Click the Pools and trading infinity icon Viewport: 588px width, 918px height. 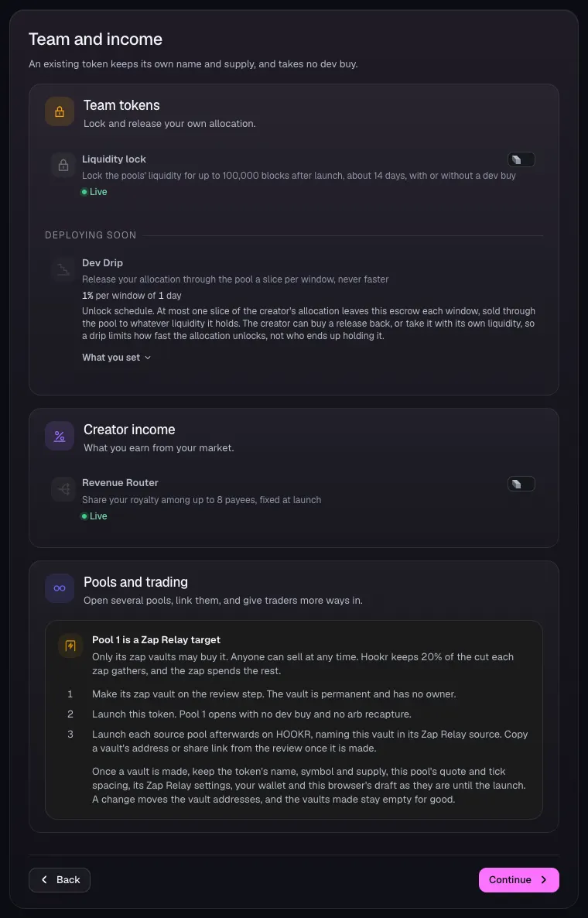(x=60, y=588)
